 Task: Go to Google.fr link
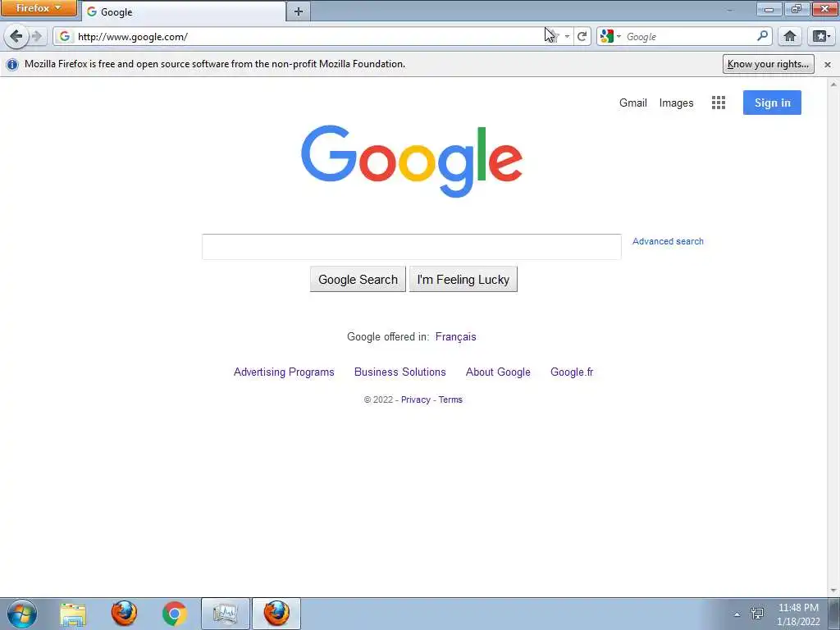[572, 372]
